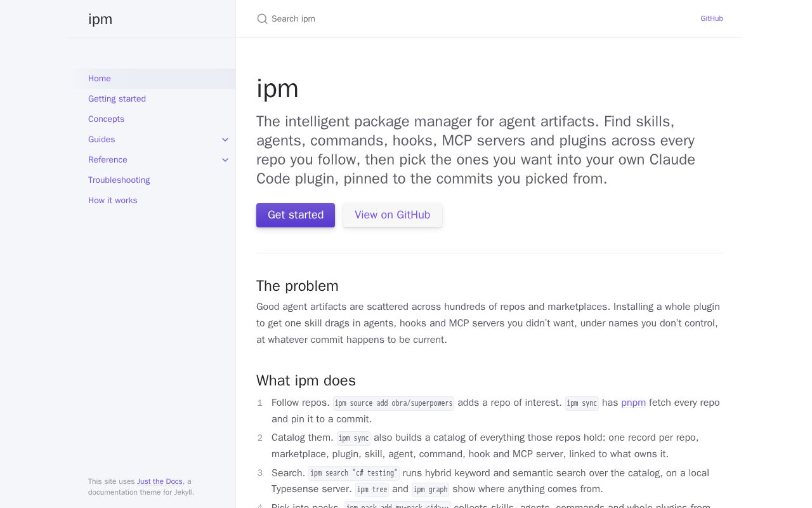Expand the Reference section chevron

tap(225, 160)
